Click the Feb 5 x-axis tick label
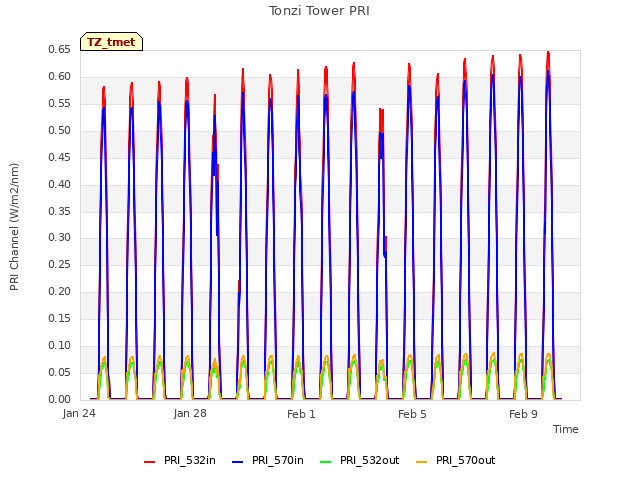 (x=412, y=414)
